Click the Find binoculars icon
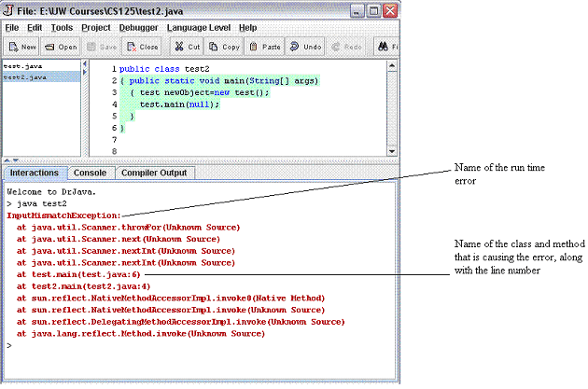Viewport: 588px width, 389px height. (x=383, y=46)
